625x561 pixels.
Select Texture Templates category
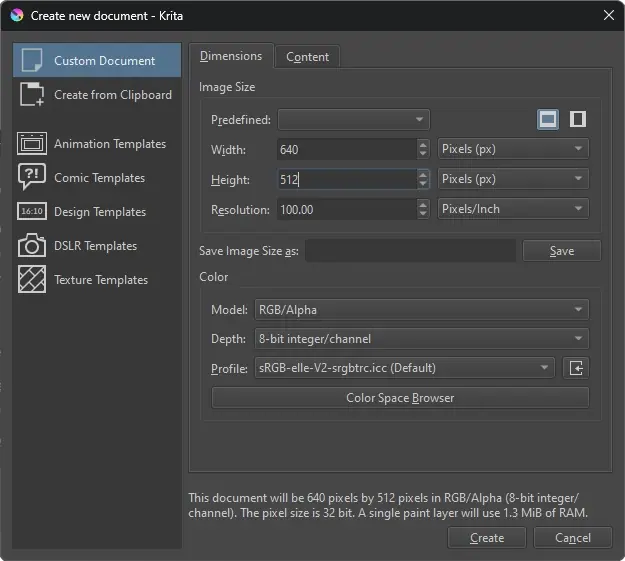tap(100, 280)
